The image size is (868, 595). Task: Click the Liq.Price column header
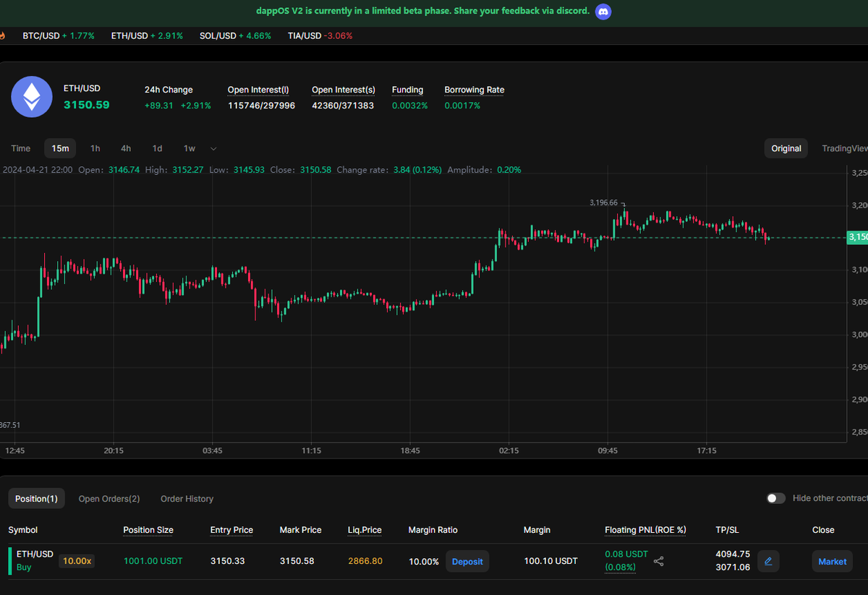pyautogui.click(x=365, y=530)
